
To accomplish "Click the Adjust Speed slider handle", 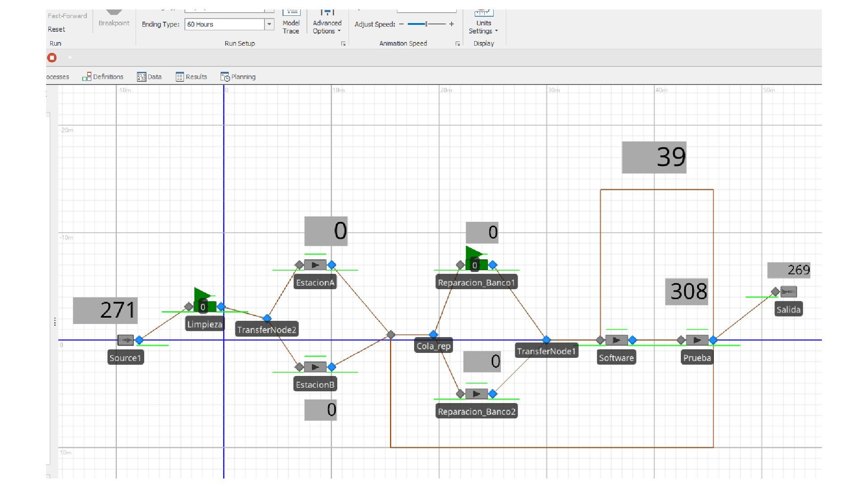I will 426,24.
